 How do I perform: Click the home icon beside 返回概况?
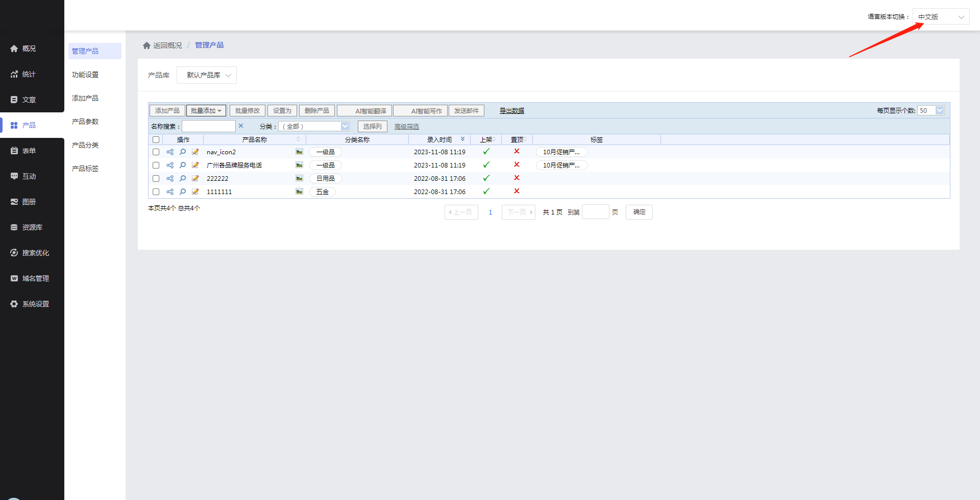click(146, 45)
